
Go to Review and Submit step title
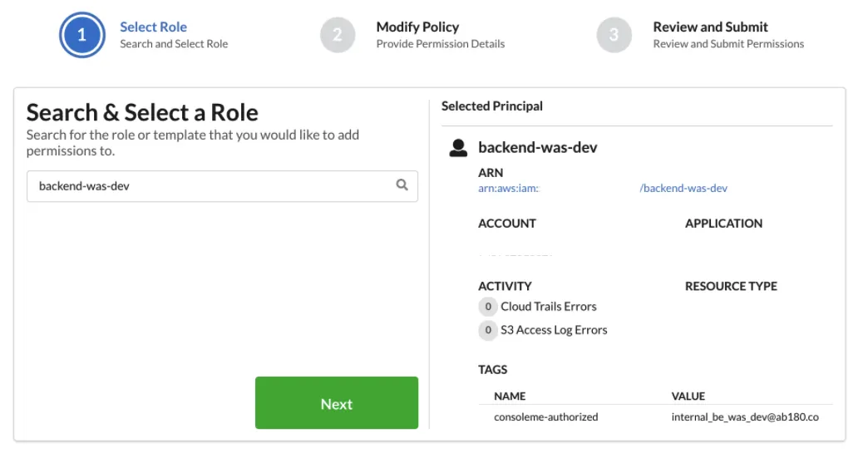(710, 27)
